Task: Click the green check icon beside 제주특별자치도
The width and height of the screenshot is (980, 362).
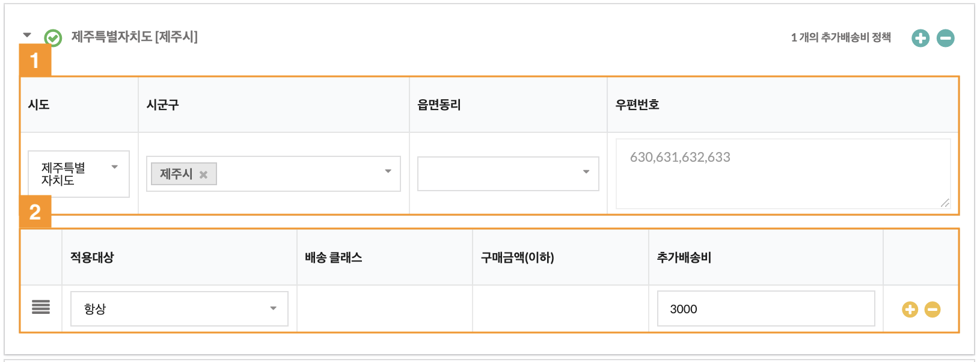Action: 54,38
